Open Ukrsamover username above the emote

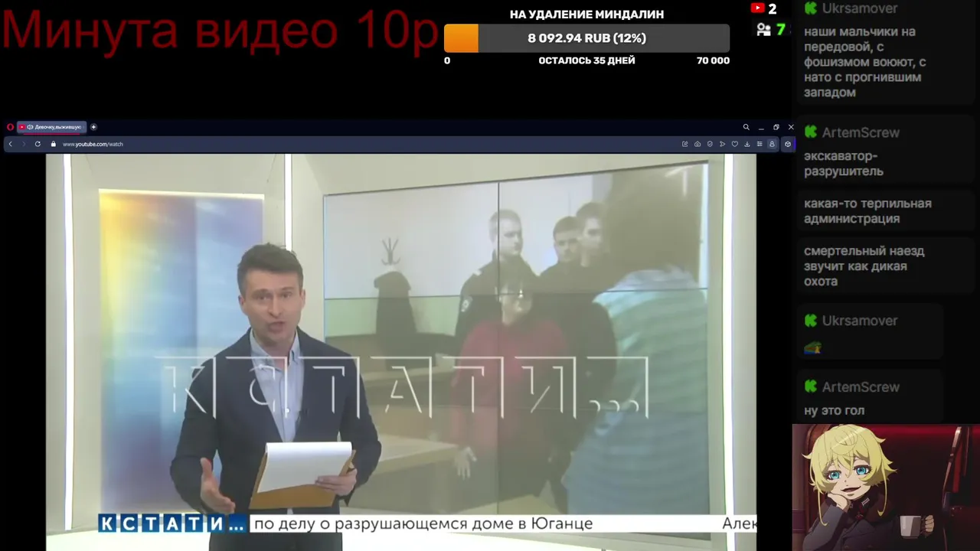click(x=859, y=321)
